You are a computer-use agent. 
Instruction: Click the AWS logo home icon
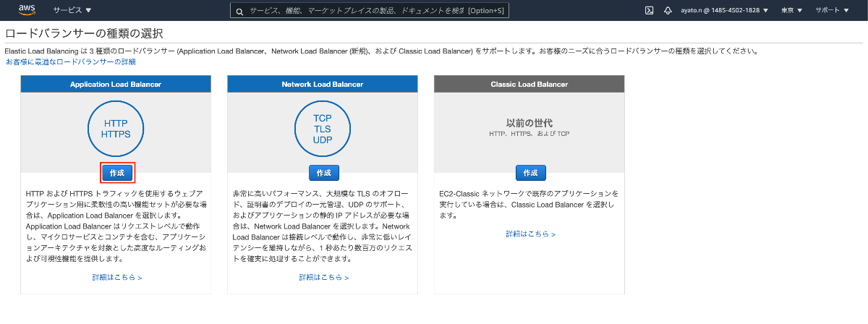27,10
